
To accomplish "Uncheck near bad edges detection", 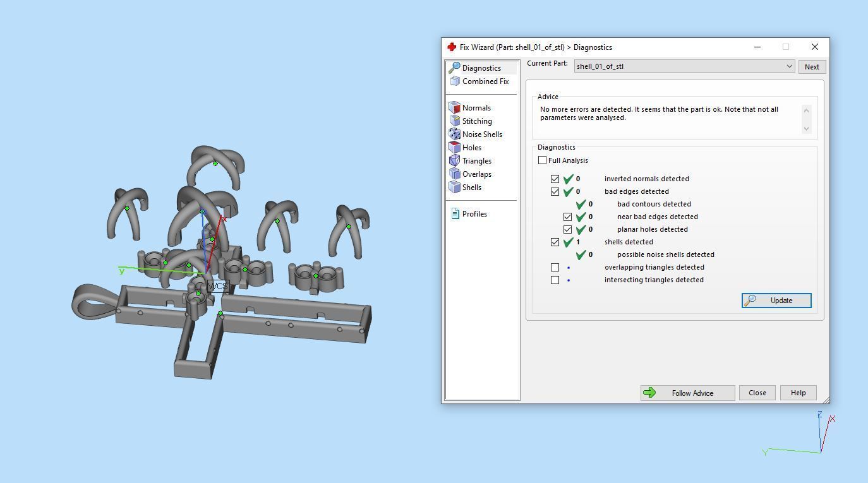I will (567, 217).
